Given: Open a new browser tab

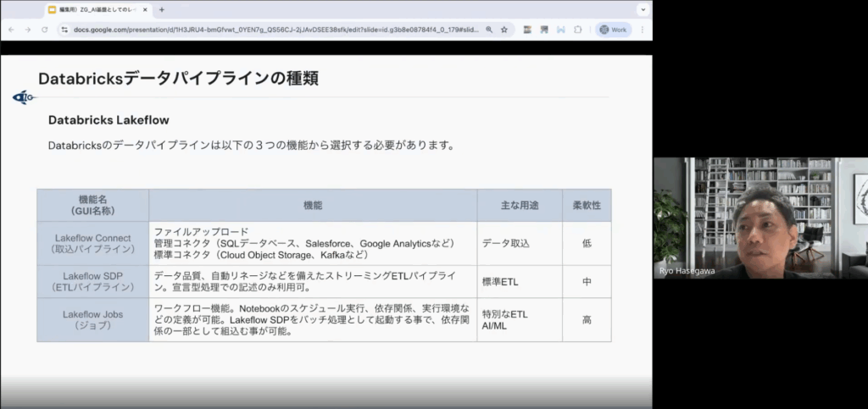Looking at the screenshot, I should tap(162, 9).
